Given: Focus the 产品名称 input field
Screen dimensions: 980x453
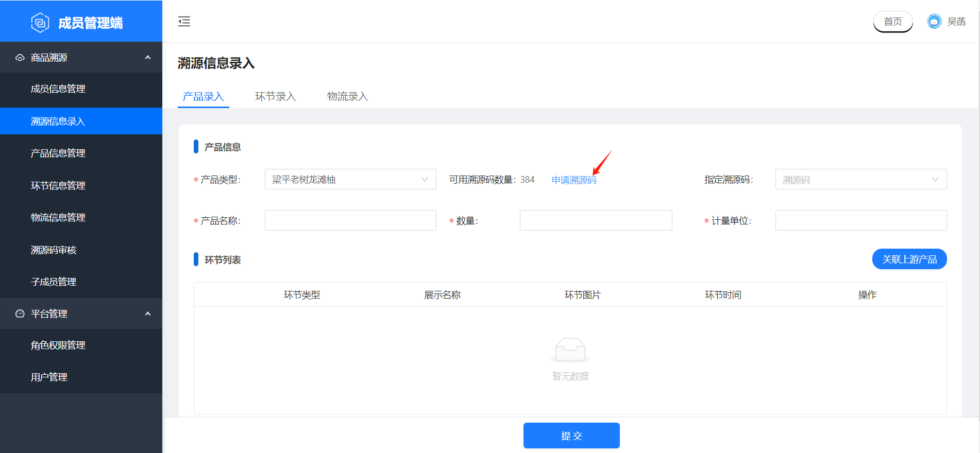Looking at the screenshot, I should 350,220.
